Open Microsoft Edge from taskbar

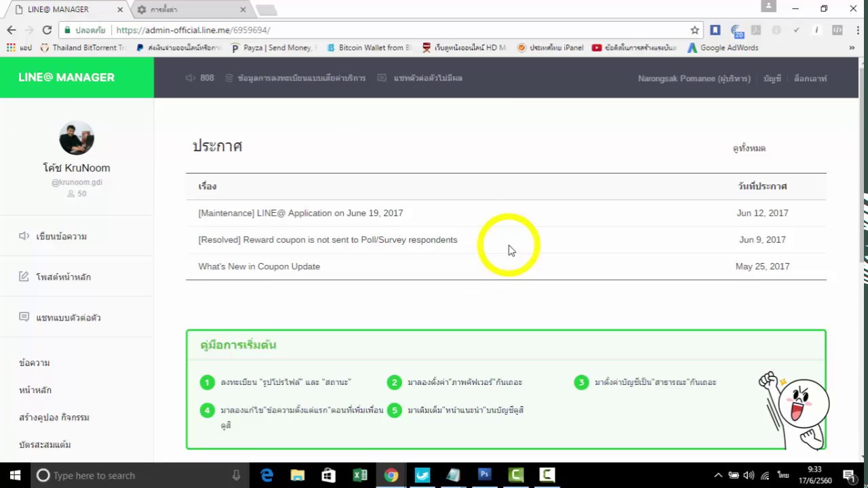click(x=267, y=475)
